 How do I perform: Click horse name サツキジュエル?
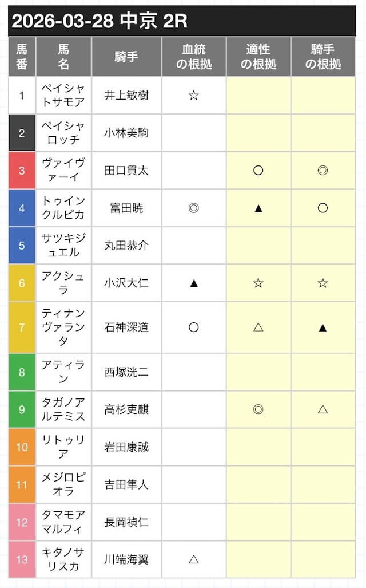63,245
